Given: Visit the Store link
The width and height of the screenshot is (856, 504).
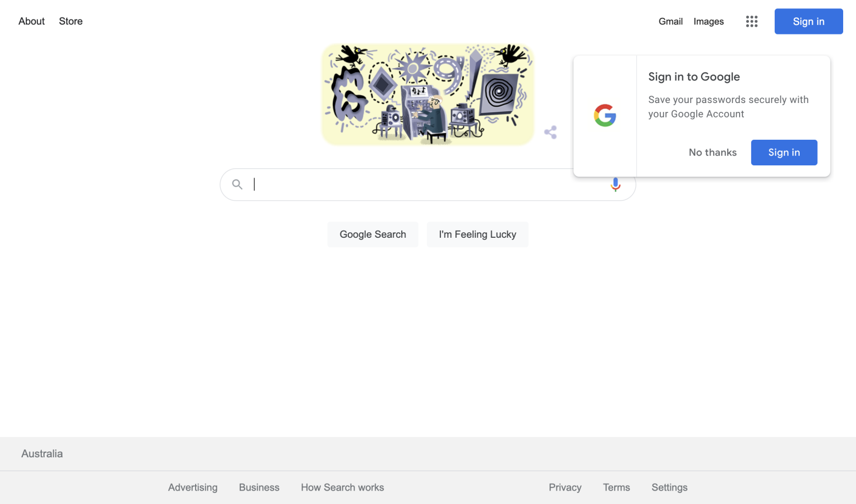Looking at the screenshot, I should tap(71, 21).
